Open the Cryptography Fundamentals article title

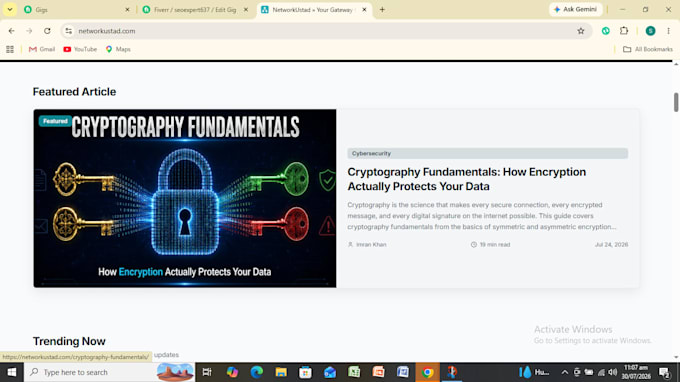467,179
